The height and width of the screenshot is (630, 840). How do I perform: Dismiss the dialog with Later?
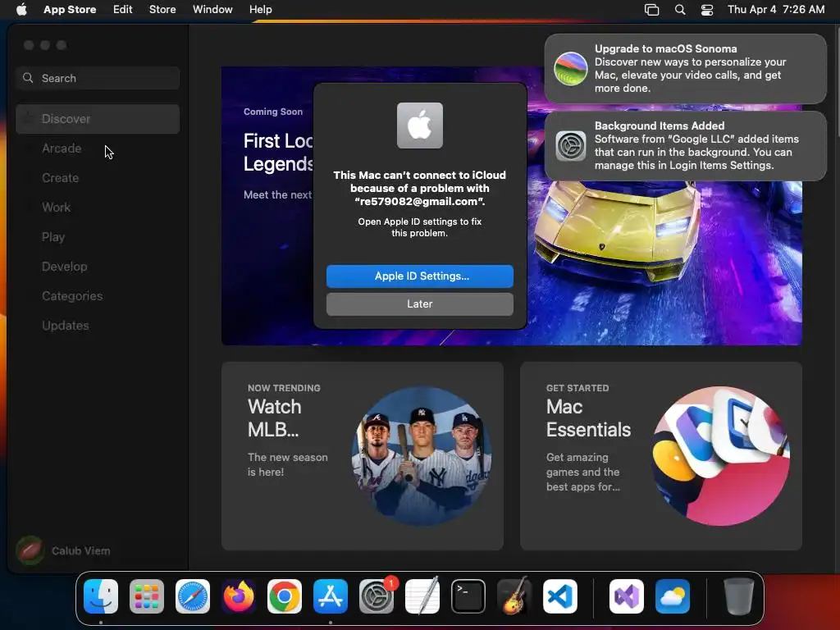point(419,304)
